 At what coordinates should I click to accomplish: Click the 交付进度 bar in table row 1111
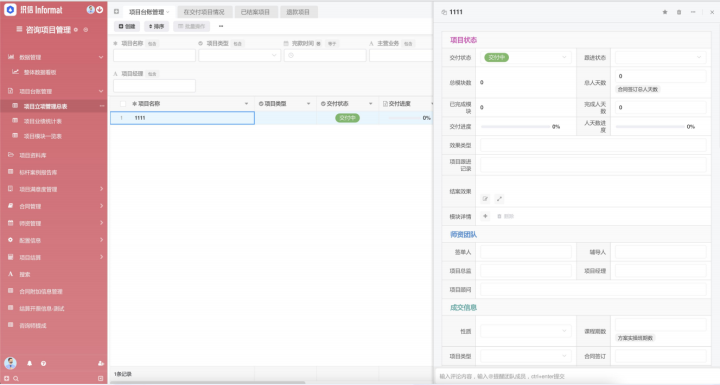point(404,118)
